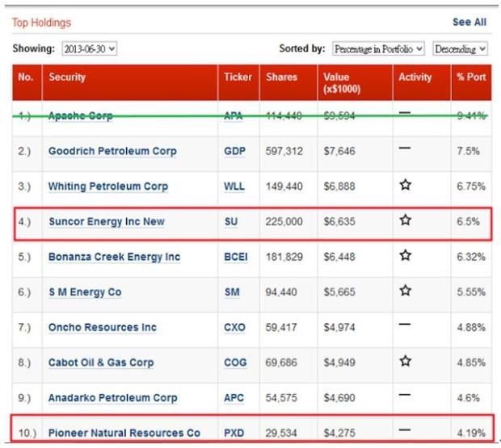
Task: Select the portfolio percentage 4.19%
Action: click(471, 433)
